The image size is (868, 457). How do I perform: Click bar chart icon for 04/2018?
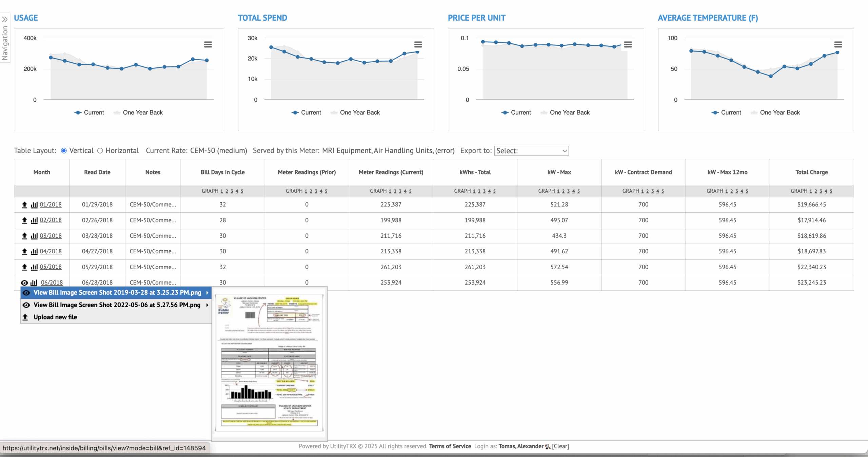coord(34,251)
